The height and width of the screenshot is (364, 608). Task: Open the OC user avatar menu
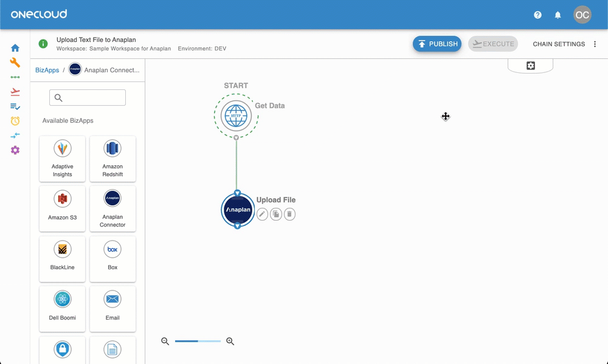click(582, 15)
